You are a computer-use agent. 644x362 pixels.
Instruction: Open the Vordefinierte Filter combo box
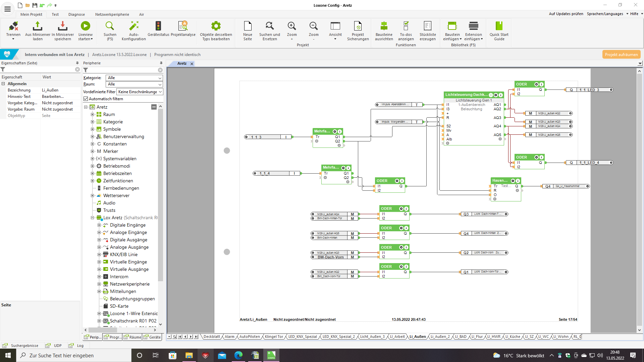[140, 92]
